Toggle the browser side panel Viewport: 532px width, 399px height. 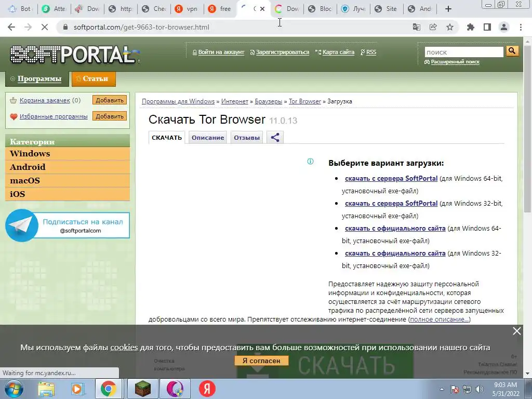click(487, 27)
